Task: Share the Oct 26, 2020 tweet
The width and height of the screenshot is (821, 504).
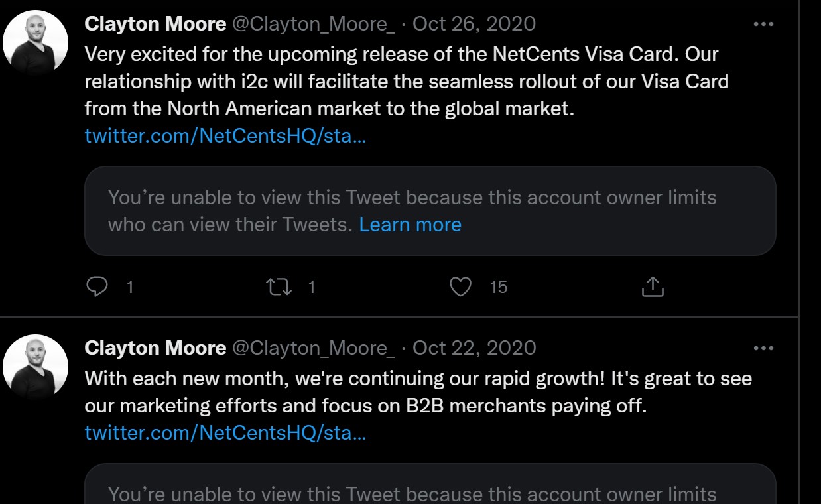Action: (653, 286)
